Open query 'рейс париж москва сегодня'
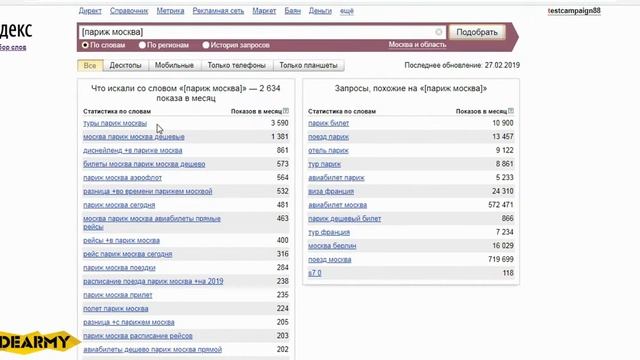The width and height of the screenshot is (640, 360). pos(128,254)
